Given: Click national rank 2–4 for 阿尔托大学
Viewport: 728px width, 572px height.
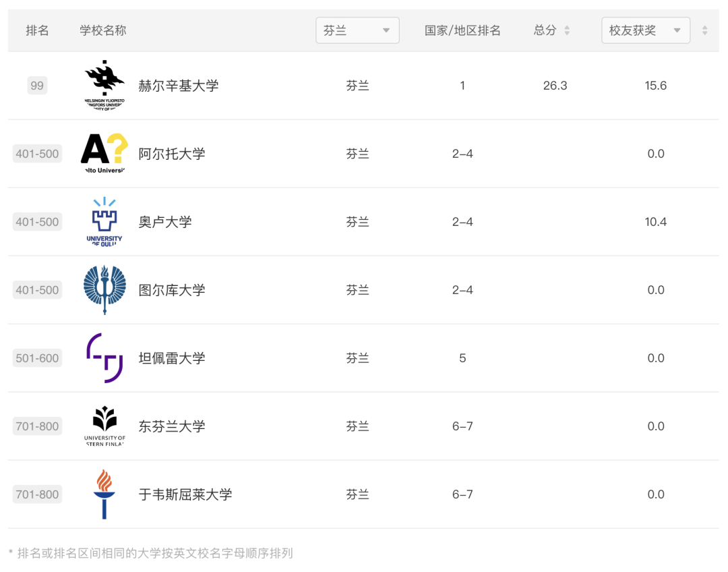Looking at the screenshot, I should coord(462,154).
